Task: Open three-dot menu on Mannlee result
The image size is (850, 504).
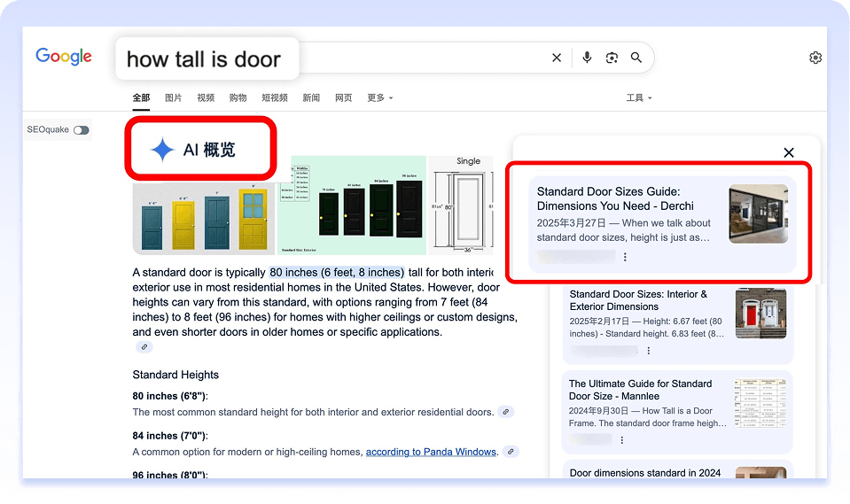Action: (622, 439)
